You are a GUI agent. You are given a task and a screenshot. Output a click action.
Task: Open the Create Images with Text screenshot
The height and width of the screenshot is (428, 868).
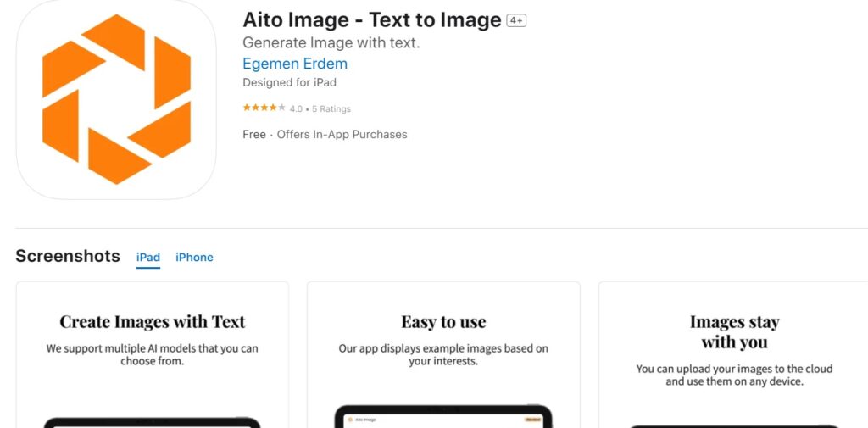point(153,355)
